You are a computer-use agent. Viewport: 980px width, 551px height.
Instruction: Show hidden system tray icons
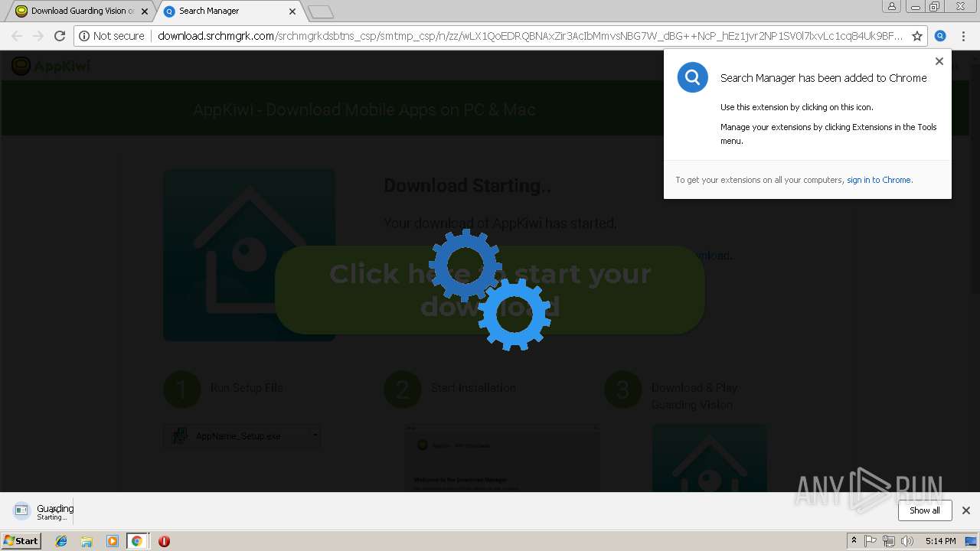pyautogui.click(x=854, y=541)
